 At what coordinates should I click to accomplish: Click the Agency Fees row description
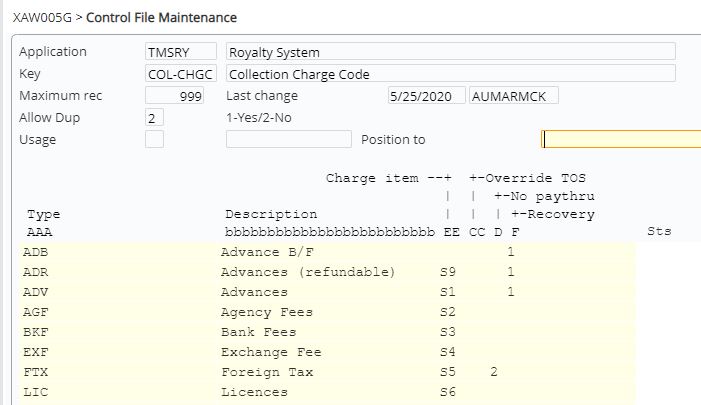pyautogui.click(x=266, y=312)
